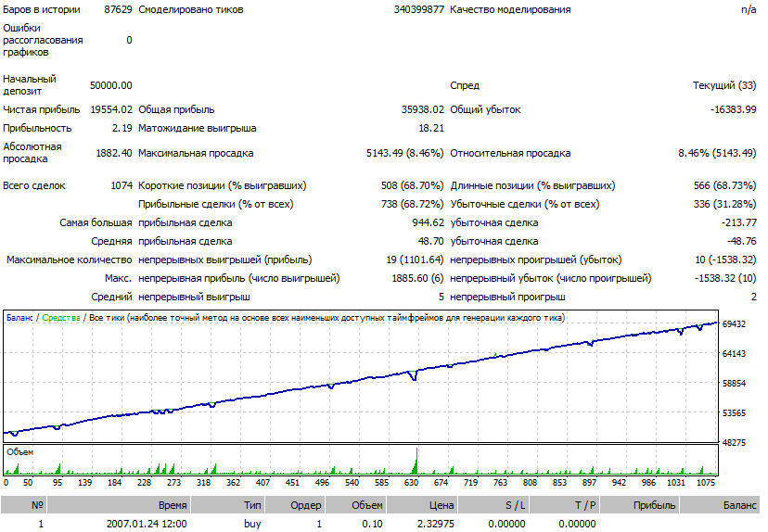The width and height of the screenshot is (768, 532).
Task: Select gross loss value -16383.99
Action: (734, 109)
